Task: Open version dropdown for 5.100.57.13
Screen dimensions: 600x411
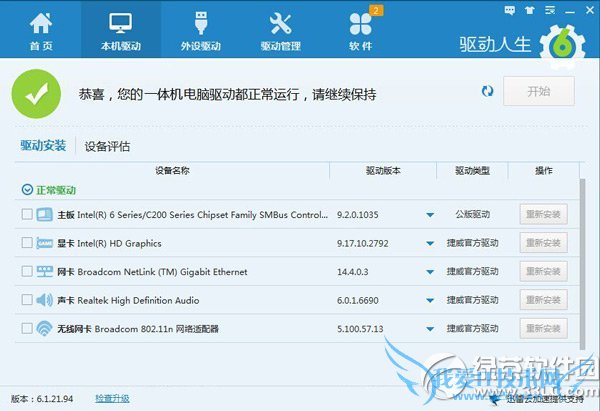Action: [430, 329]
